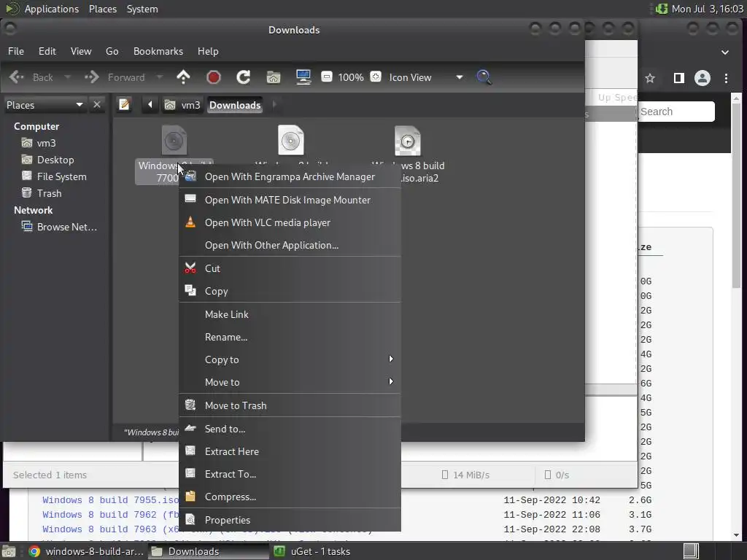Toggle the location edit pencil button
Image resolution: width=747 pixels, height=560 pixels.
coord(124,104)
